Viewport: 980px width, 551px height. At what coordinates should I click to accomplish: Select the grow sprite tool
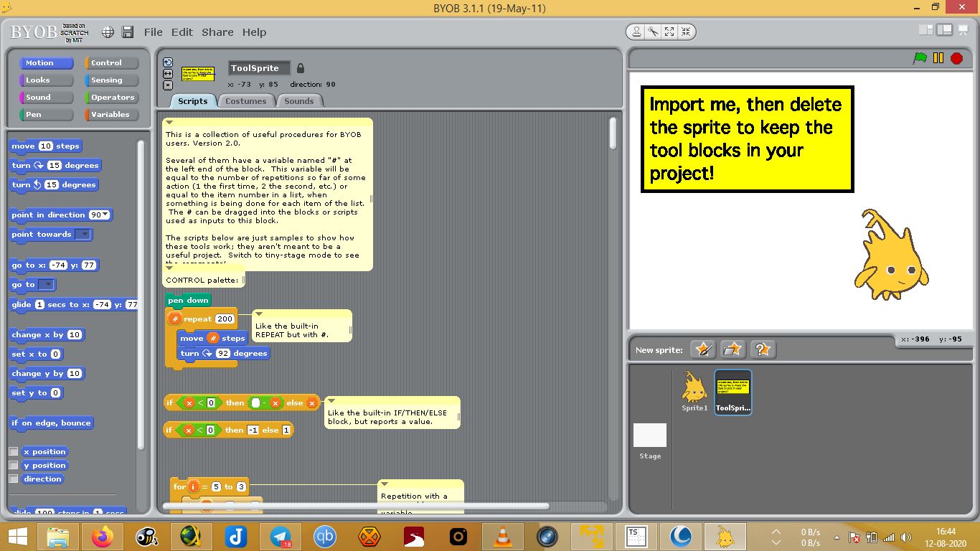coord(669,32)
